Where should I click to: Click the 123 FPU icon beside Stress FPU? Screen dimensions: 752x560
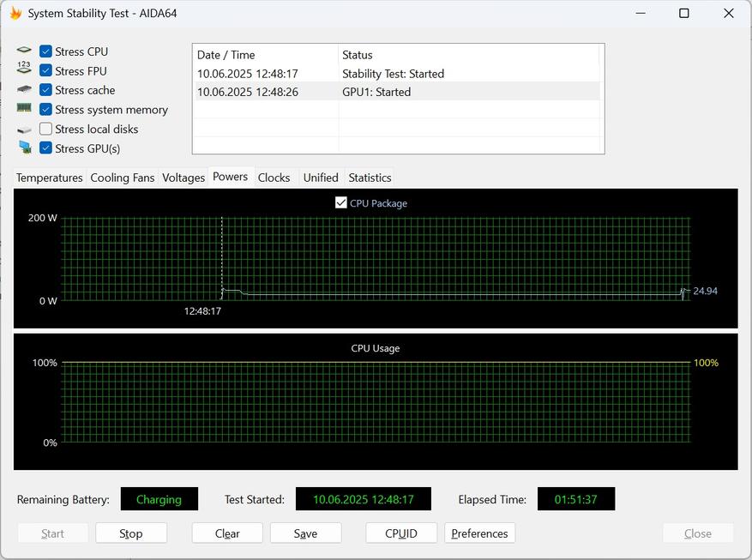point(24,68)
